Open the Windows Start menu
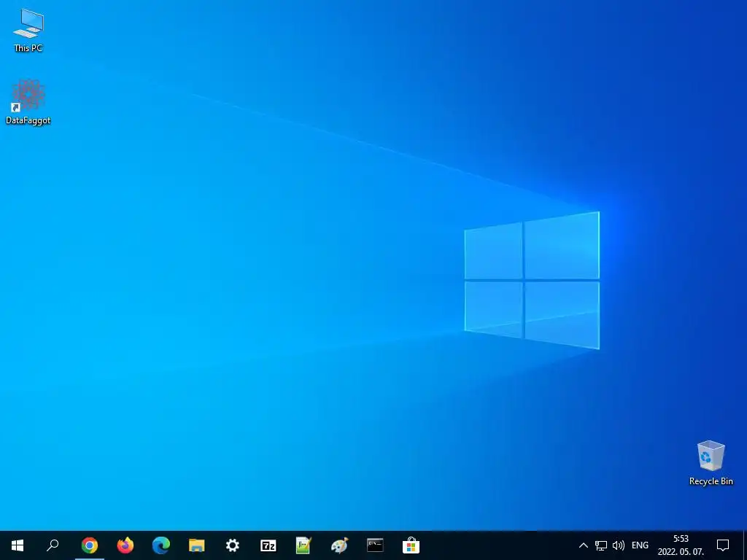The height and width of the screenshot is (560, 747). 18,545
